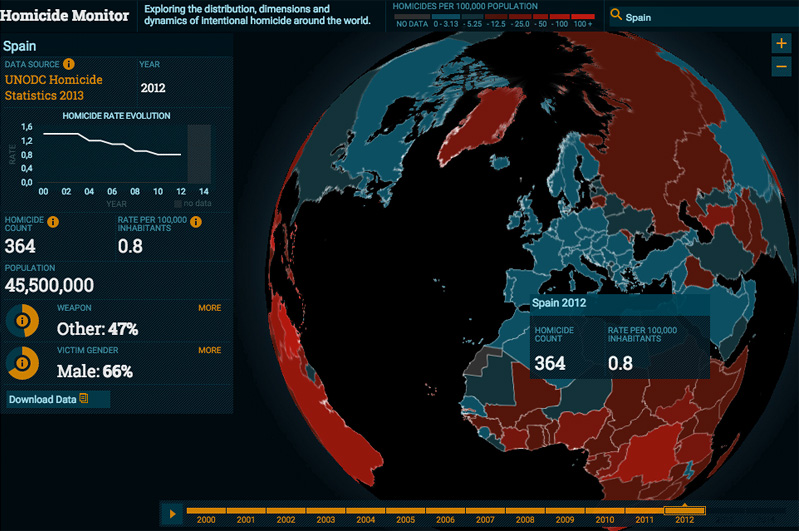Zoom out with the minus button
799x531 pixels.
pos(781,66)
